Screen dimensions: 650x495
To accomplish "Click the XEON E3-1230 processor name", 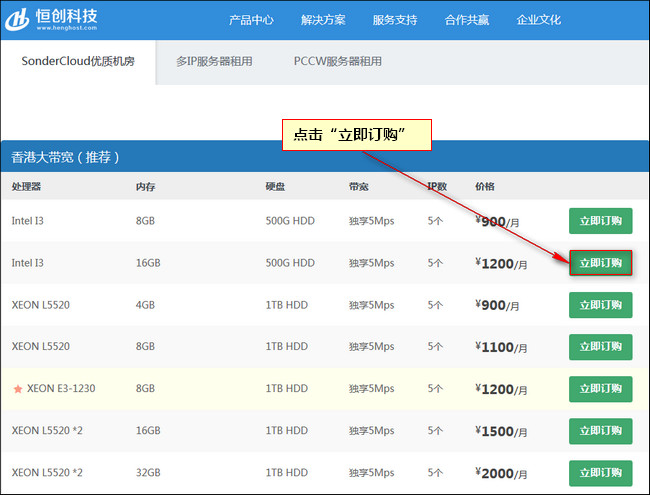I will (61, 388).
